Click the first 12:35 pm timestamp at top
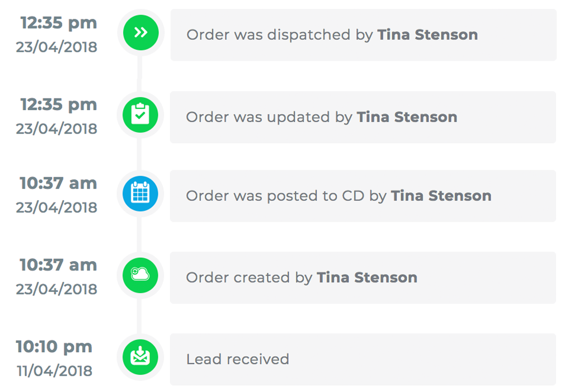565x392 pixels. pos(58,23)
